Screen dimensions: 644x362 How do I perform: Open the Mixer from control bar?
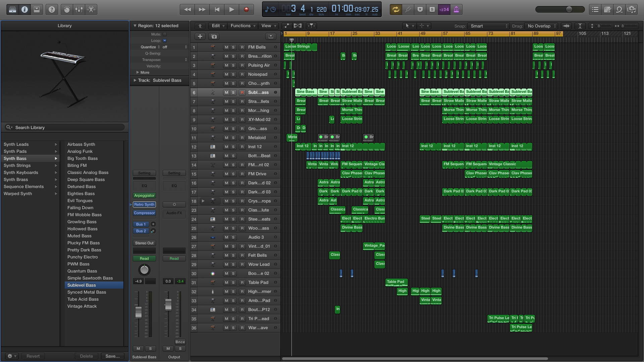pos(79,9)
